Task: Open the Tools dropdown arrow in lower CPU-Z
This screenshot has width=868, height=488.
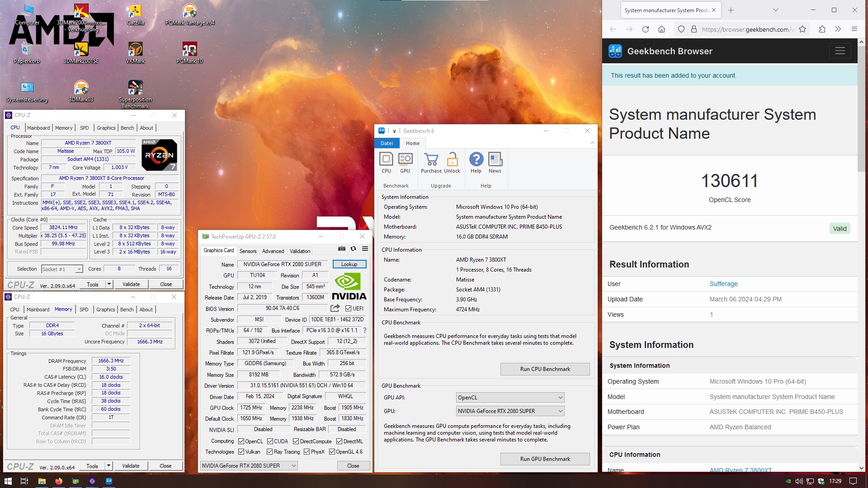Action: pos(108,466)
